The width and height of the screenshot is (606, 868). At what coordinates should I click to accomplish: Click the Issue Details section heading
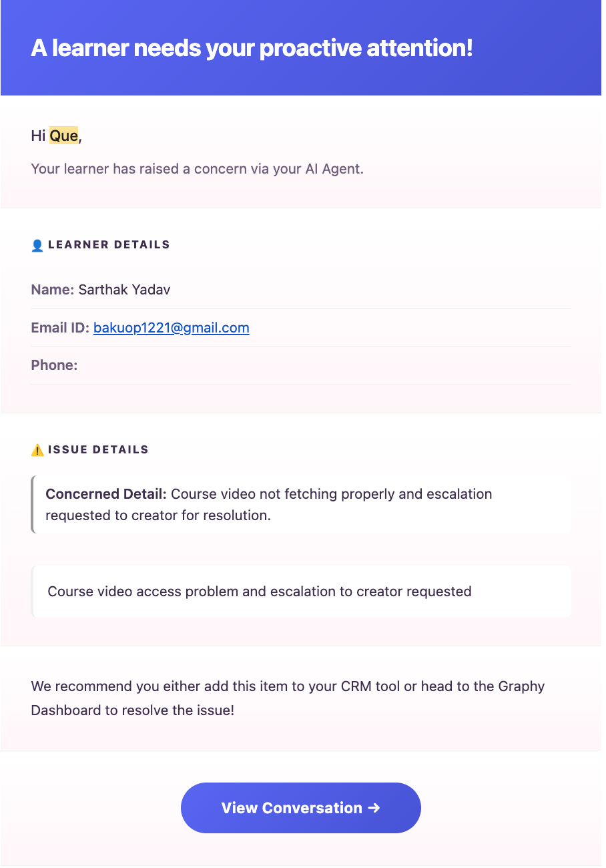98,450
